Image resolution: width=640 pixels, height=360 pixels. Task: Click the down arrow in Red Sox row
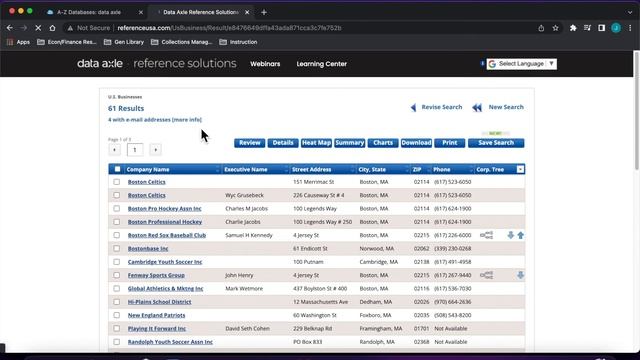511,235
